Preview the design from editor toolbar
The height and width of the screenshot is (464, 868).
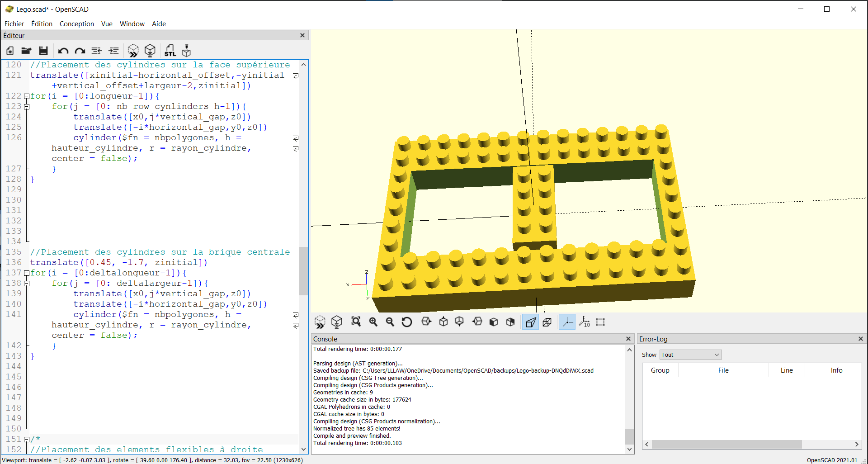(x=133, y=51)
